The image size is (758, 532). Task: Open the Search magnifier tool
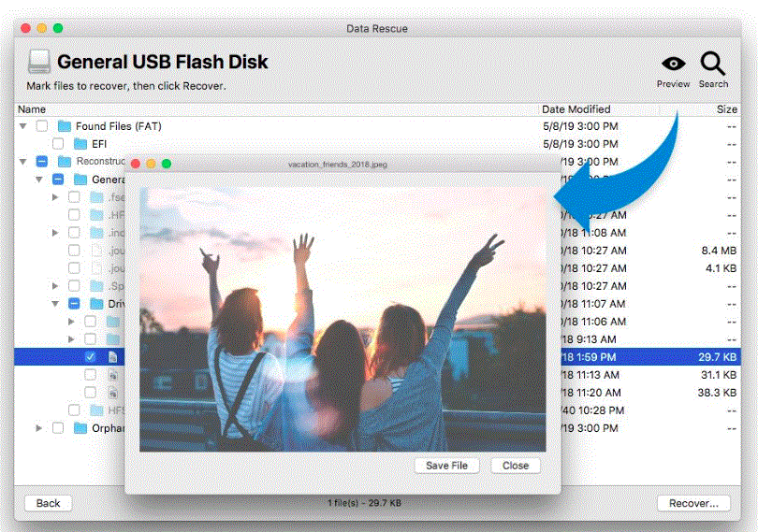pos(713,64)
